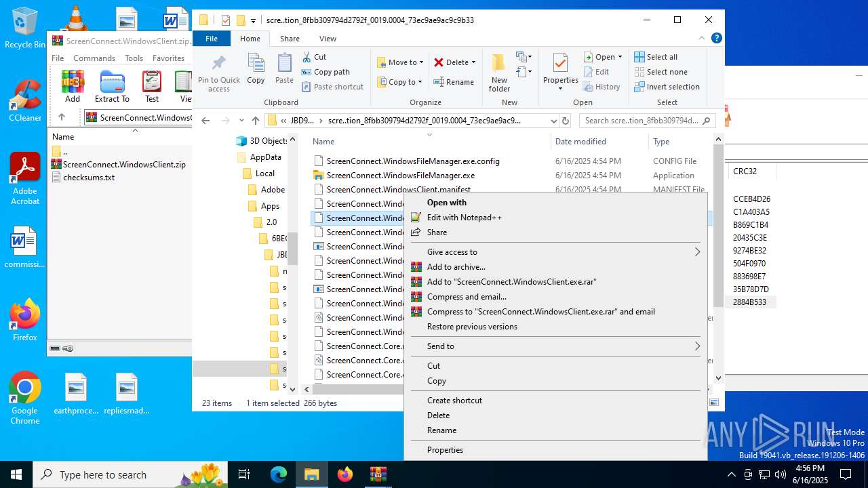Click the Paste icon in the ribbon
Viewport: 868px width, 488px height.
(284, 68)
